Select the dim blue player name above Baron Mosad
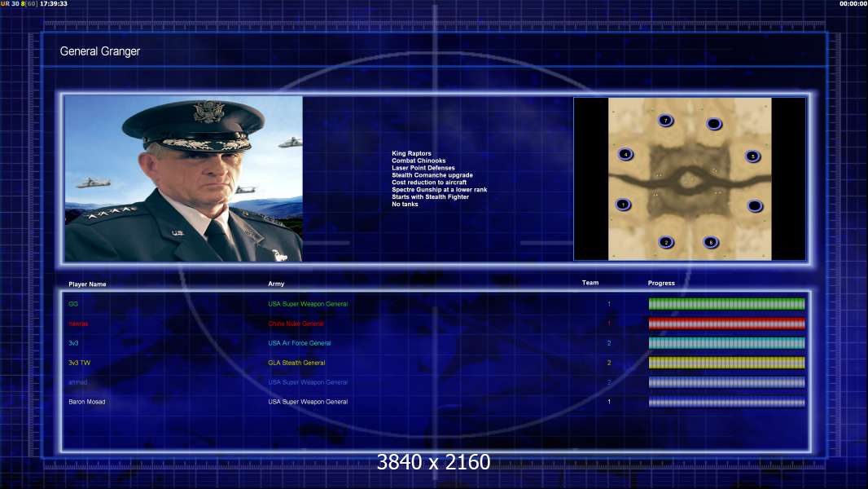The height and width of the screenshot is (489, 868). [78, 382]
